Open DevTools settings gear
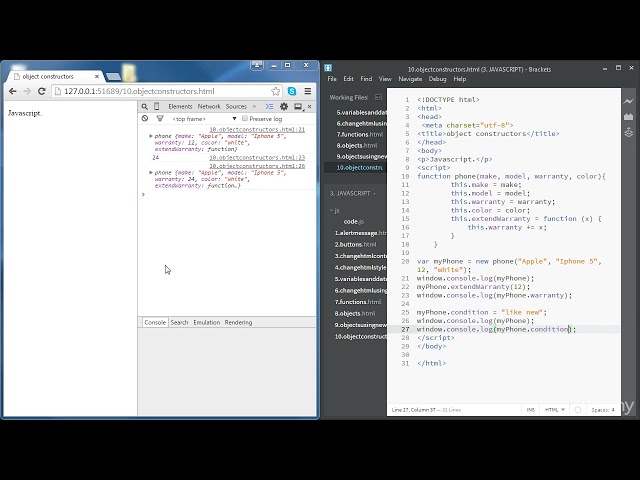 (x=284, y=107)
